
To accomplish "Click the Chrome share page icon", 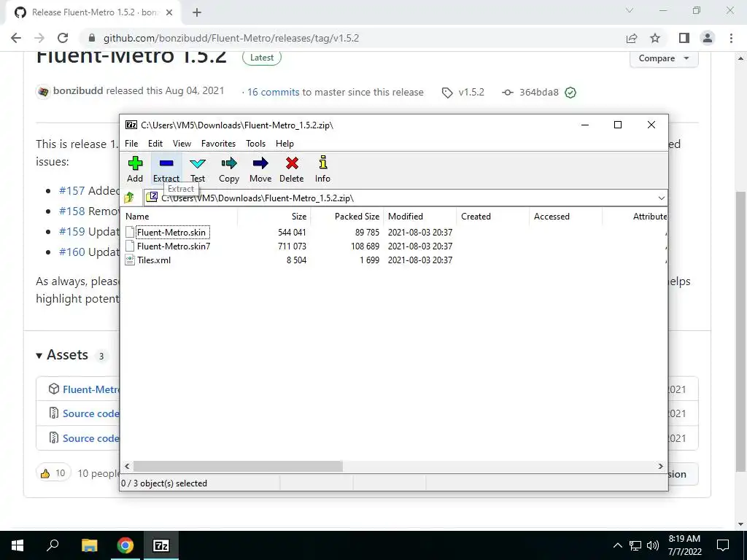I will tap(632, 38).
